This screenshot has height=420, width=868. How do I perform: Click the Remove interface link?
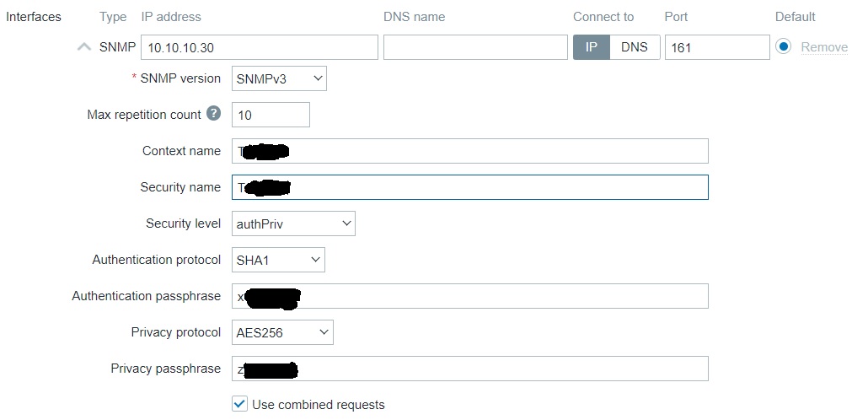[x=823, y=47]
